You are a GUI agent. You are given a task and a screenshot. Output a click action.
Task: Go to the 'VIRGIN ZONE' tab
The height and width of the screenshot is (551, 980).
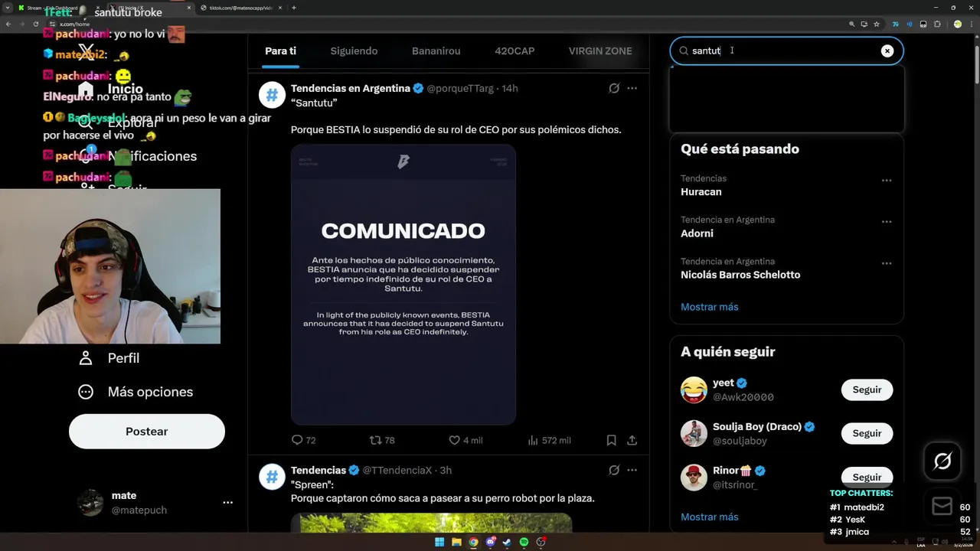(600, 51)
